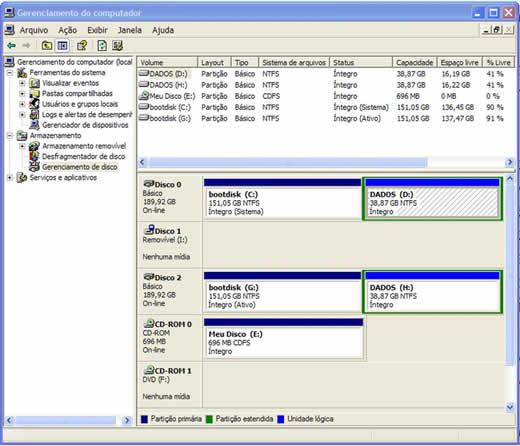Collapse Ferramentas do sistema node

10,72
